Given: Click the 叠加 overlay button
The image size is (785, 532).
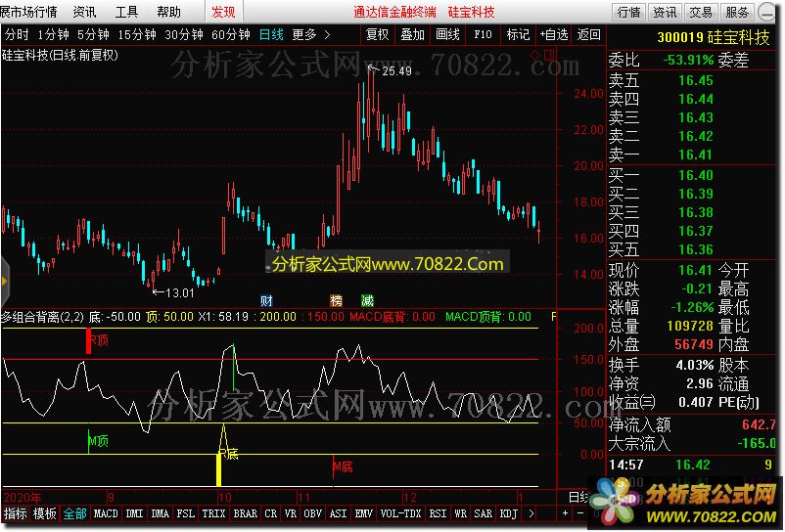Looking at the screenshot, I should point(412,35).
